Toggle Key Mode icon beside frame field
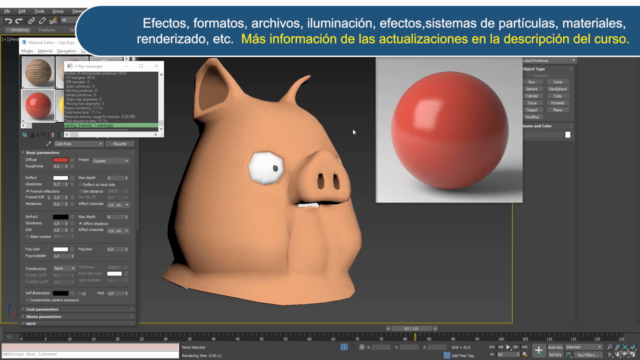 click(492, 355)
